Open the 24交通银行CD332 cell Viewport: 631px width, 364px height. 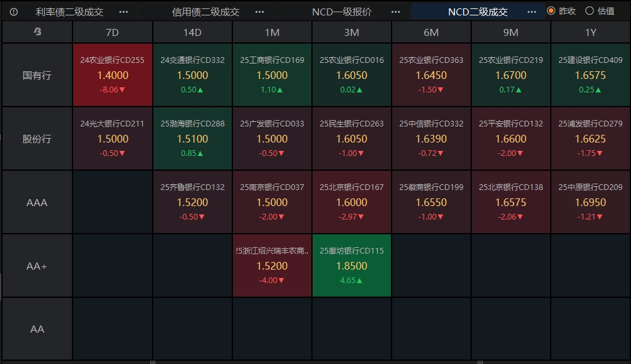[x=193, y=75]
